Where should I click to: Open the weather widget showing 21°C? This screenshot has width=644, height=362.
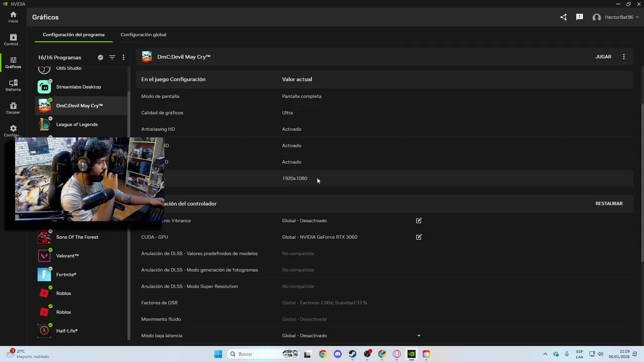pos(29,354)
